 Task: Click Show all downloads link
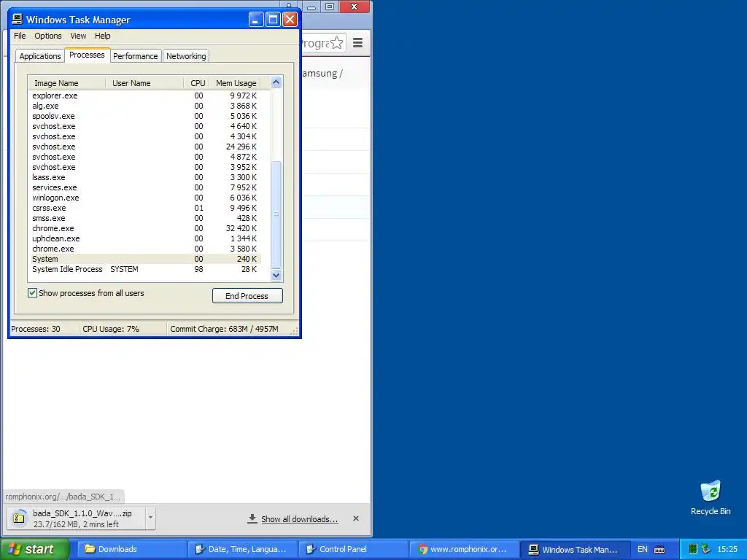point(299,519)
